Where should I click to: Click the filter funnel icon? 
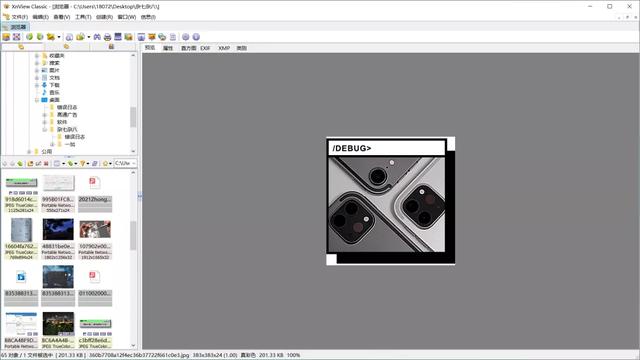(82, 163)
